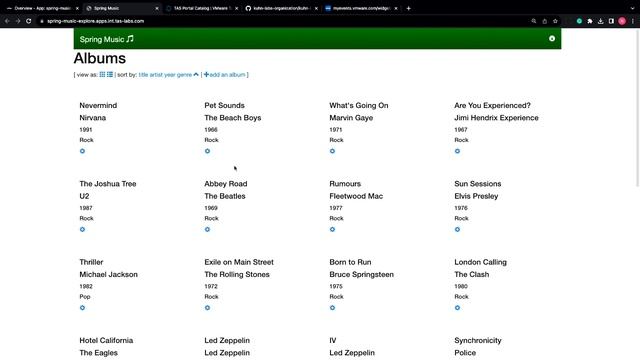Screen dimensions: 640x360
Task: Click Spring Music header brand
Action: click(107, 39)
